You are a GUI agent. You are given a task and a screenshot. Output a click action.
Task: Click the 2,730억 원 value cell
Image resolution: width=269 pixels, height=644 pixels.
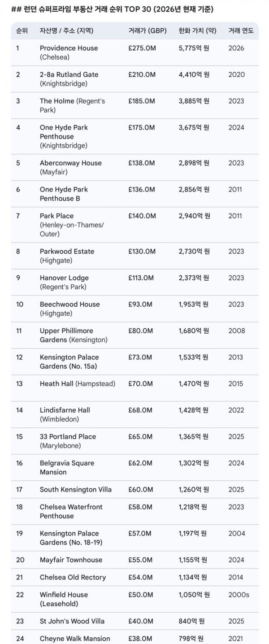click(x=194, y=251)
